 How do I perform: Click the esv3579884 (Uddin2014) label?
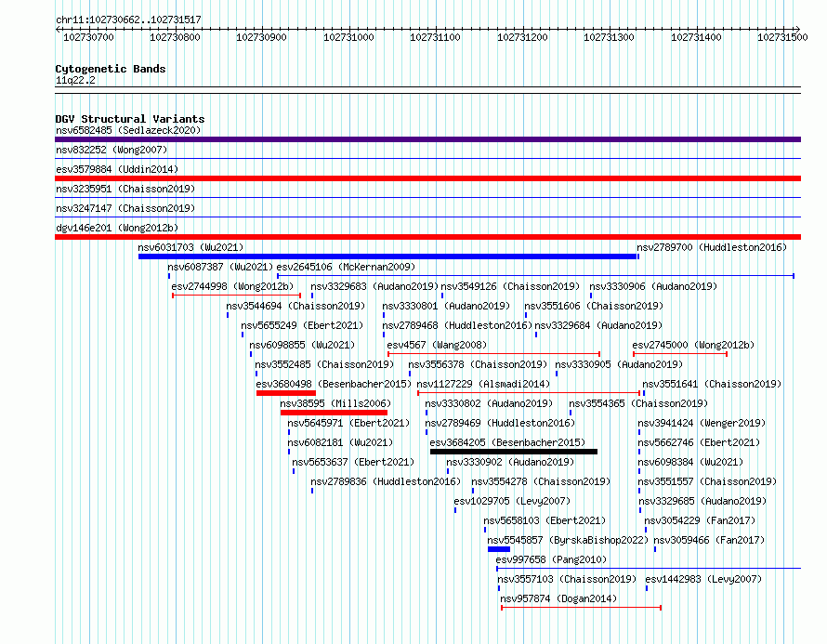pyautogui.click(x=117, y=169)
